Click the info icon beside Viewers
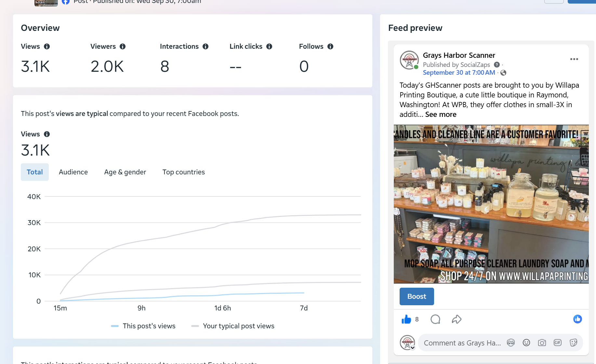Screen dimensions: 596x364 pos(123,46)
